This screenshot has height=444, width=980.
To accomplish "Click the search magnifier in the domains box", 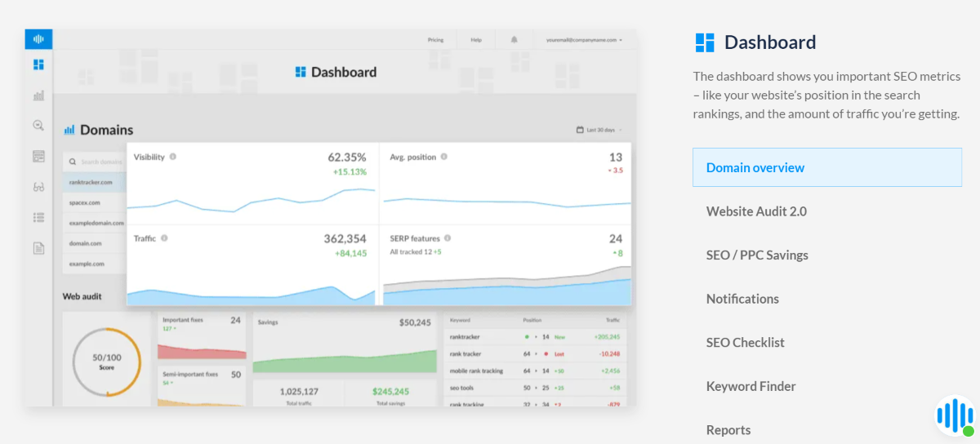I will (x=73, y=162).
